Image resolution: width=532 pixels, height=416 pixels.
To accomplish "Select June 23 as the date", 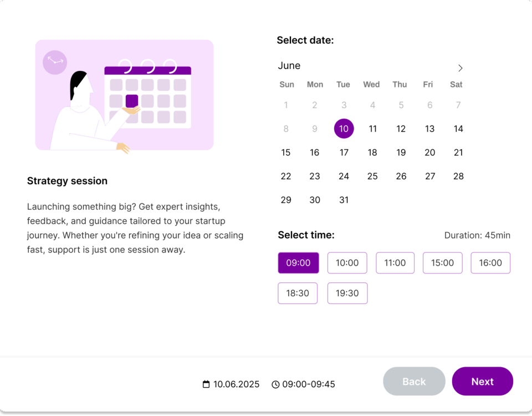I will click(x=315, y=176).
